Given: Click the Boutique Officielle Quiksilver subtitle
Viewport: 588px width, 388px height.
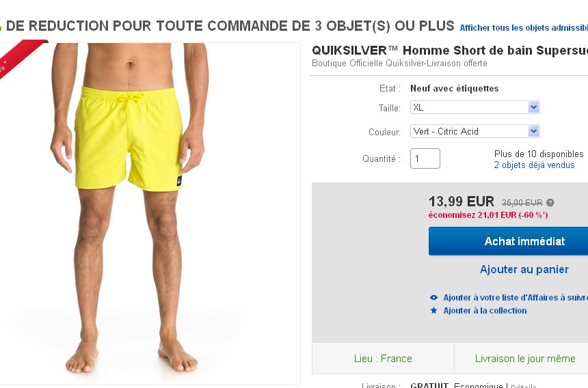Looking at the screenshot, I should pyautogui.click(x=399, y=64).
